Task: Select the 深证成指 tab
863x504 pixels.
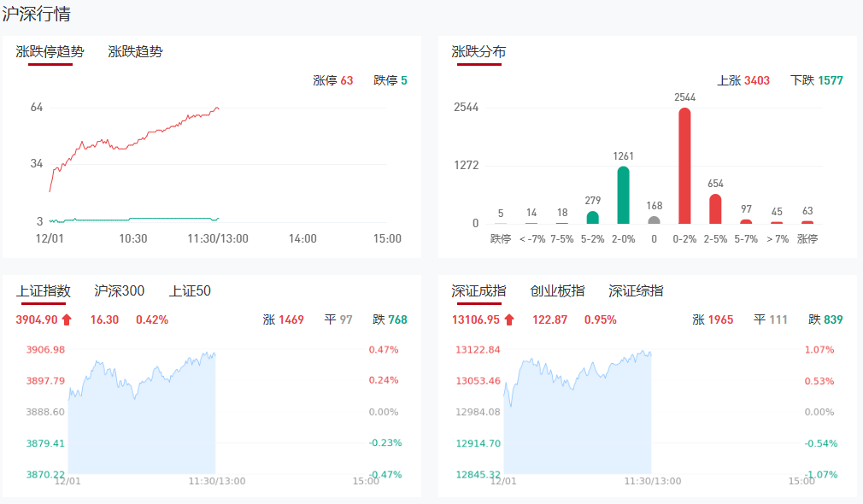Action: pos(479,291)
